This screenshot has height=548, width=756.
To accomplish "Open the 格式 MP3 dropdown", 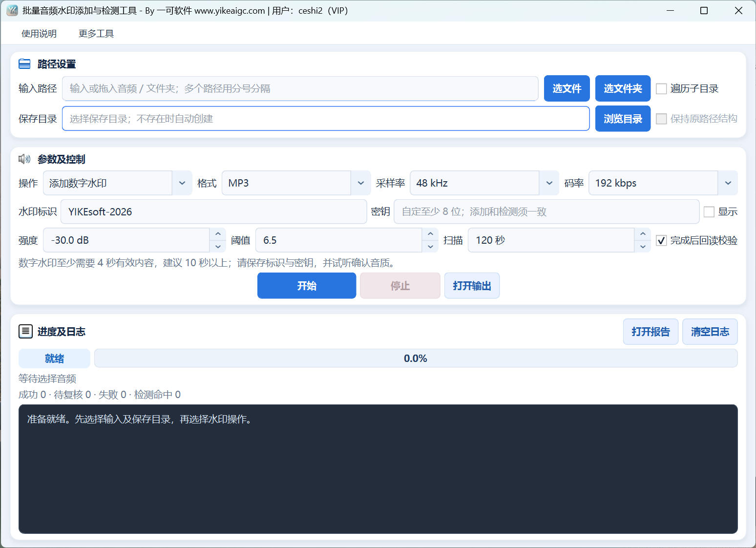I will click(296, 183).
